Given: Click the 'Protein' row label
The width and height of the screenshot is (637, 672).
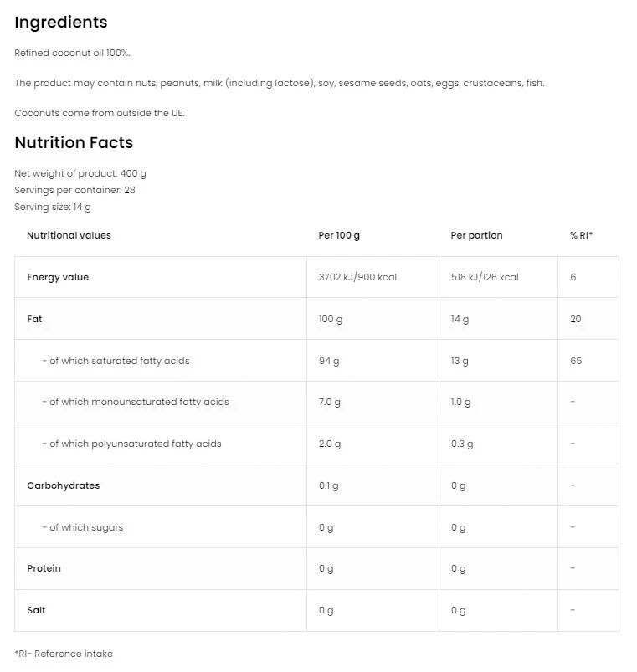Looking at the screenshot, I should tap(44, 568).
